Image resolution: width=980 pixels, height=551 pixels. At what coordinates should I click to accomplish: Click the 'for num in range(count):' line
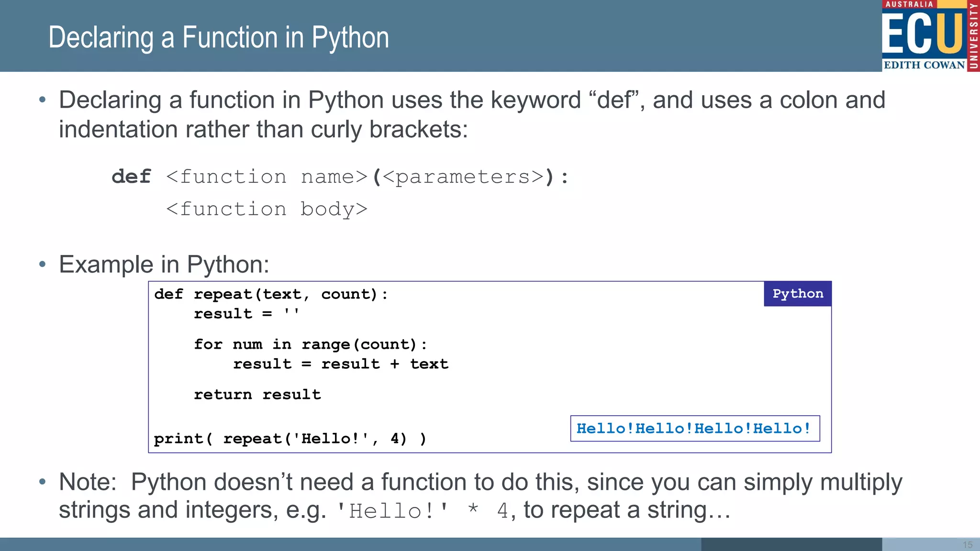click(x=310, y=344)
